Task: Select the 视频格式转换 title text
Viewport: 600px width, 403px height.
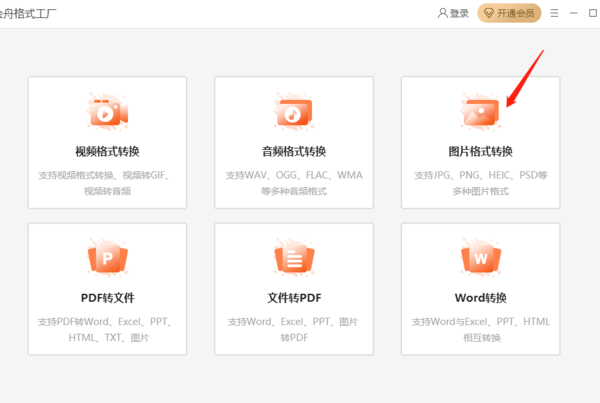Action: pyautogui.click(x=107, y=152)
